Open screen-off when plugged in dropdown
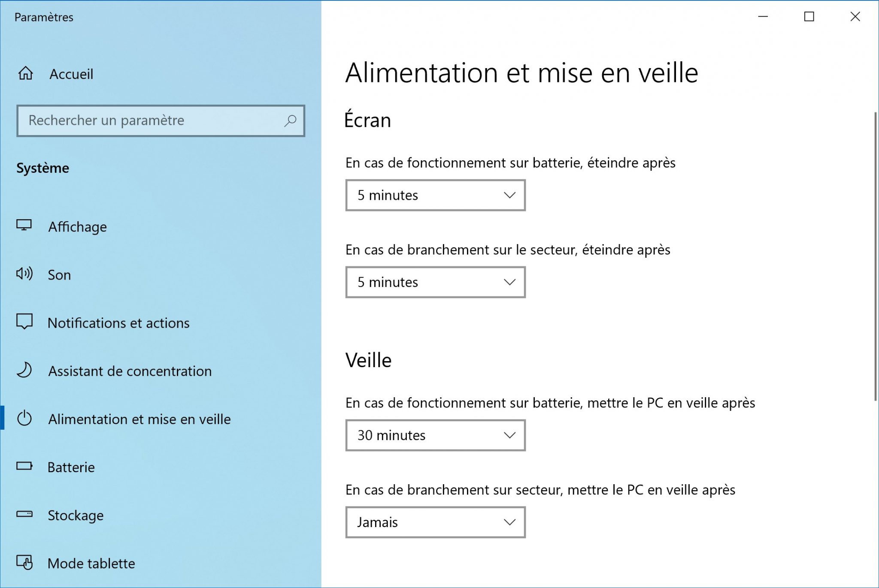Image resolution: width=879 pixels, height=588 pixels. 435,282
